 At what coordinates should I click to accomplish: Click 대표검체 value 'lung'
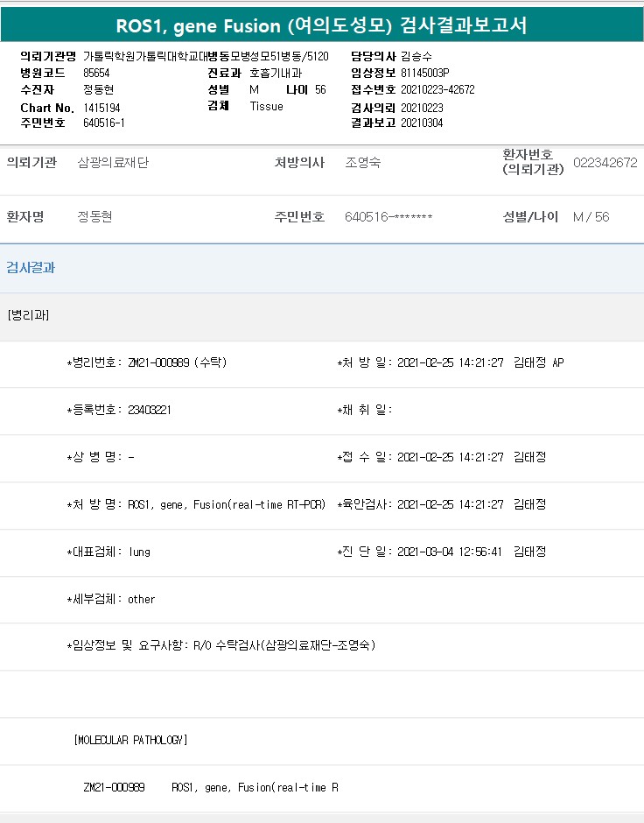(139, 552)
